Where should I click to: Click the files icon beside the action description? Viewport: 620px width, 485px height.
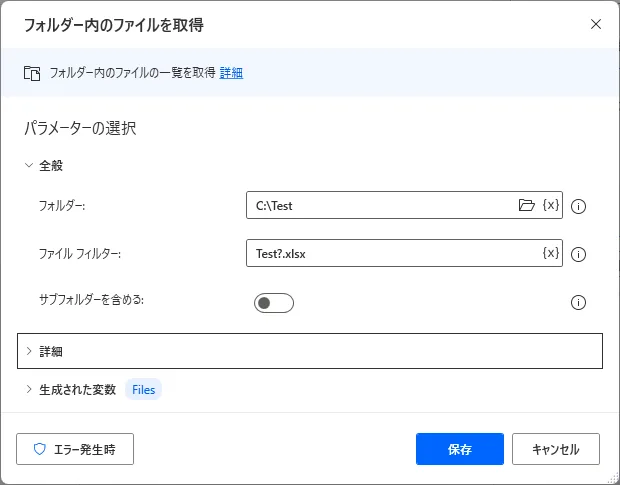click(x=32, y=73)
